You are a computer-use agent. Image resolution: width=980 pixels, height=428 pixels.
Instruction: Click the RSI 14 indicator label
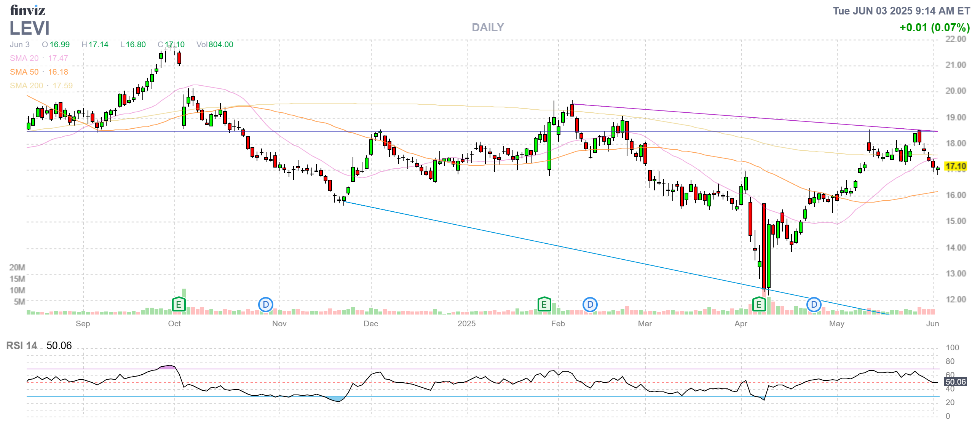pyautogui.click(x=22, y=345)
